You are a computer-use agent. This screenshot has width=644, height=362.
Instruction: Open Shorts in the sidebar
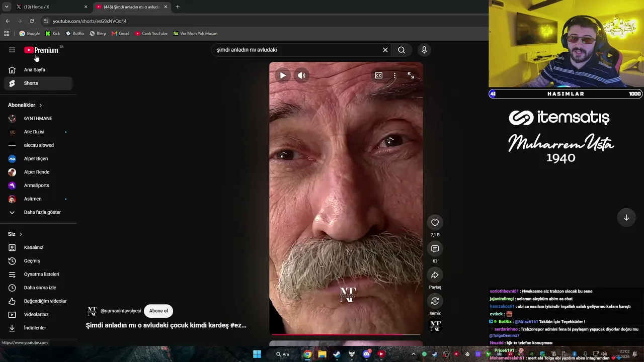[38, 83]
